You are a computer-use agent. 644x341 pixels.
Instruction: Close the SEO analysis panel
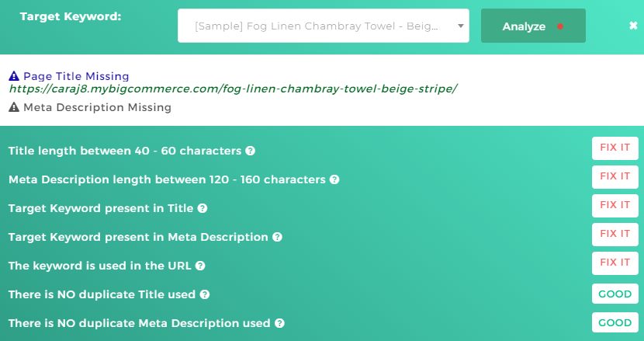[633, 26]
